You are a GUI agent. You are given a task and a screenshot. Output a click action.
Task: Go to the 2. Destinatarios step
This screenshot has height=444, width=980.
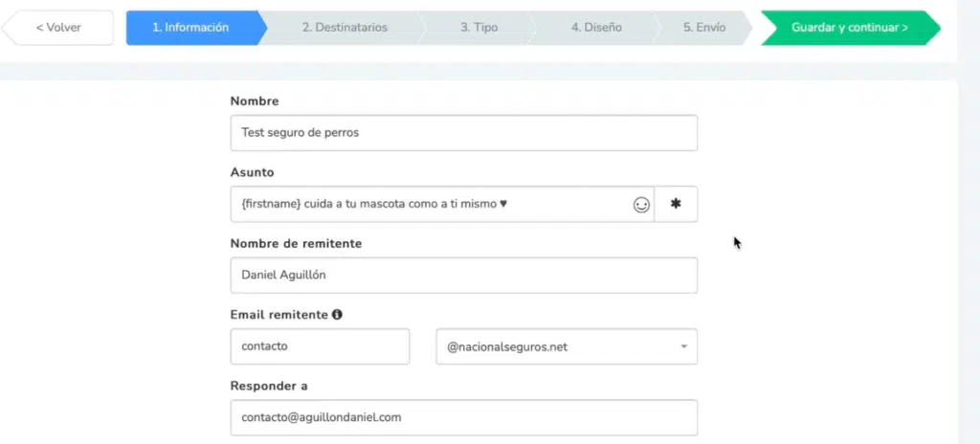tap(345, 28)
